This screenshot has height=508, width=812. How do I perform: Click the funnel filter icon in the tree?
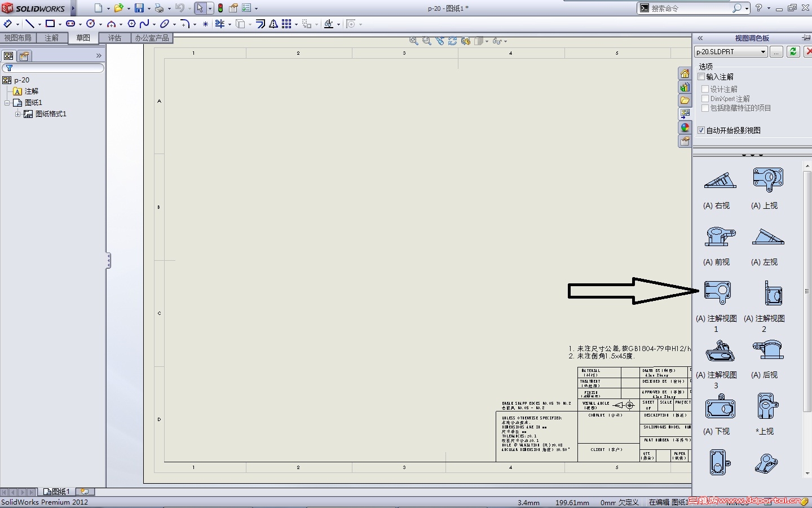click(9, 68)
